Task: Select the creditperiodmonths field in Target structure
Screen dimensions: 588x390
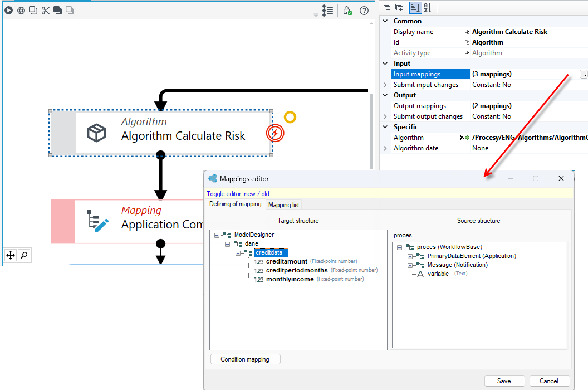Action: (297, 271)
